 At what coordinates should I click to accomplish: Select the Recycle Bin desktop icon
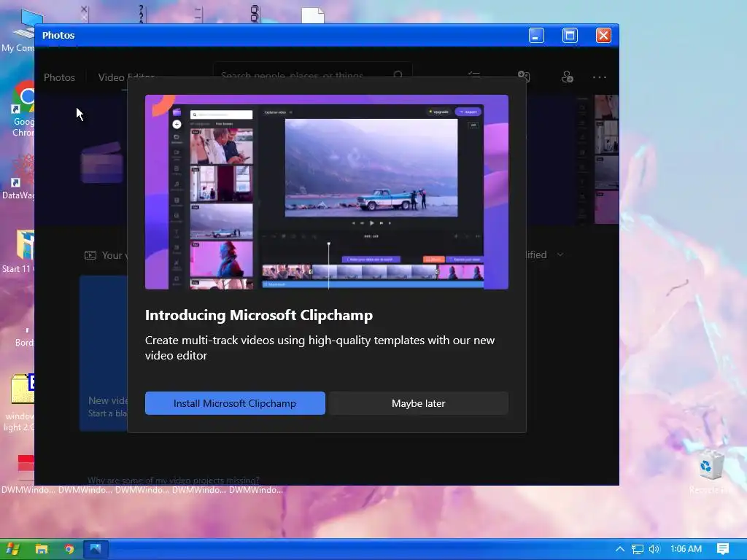pos(712,470)
